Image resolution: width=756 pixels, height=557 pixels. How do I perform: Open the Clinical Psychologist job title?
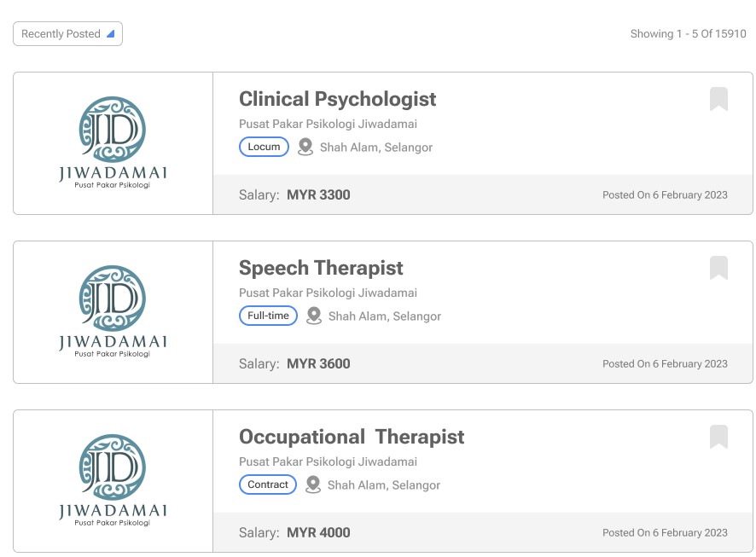click(x=338, y=99)
